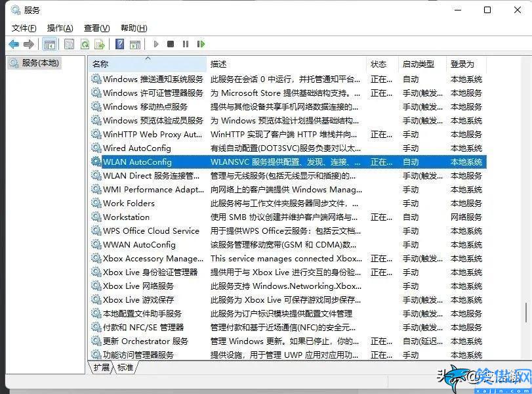The width and height of the screenshot is (532, 394).
Task: Select the Xbox Accessory Manage... service
Action: pos(153,259)
